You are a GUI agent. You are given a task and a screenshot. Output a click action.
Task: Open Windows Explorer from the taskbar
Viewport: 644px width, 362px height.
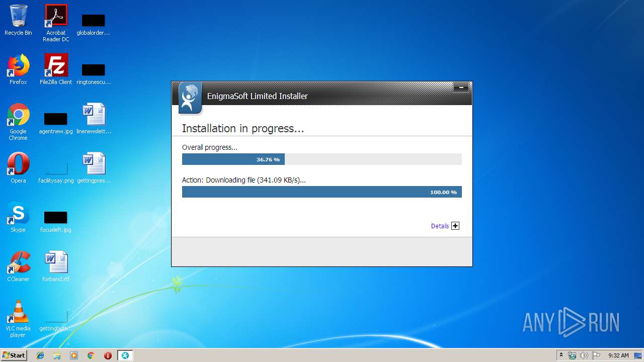57,355
